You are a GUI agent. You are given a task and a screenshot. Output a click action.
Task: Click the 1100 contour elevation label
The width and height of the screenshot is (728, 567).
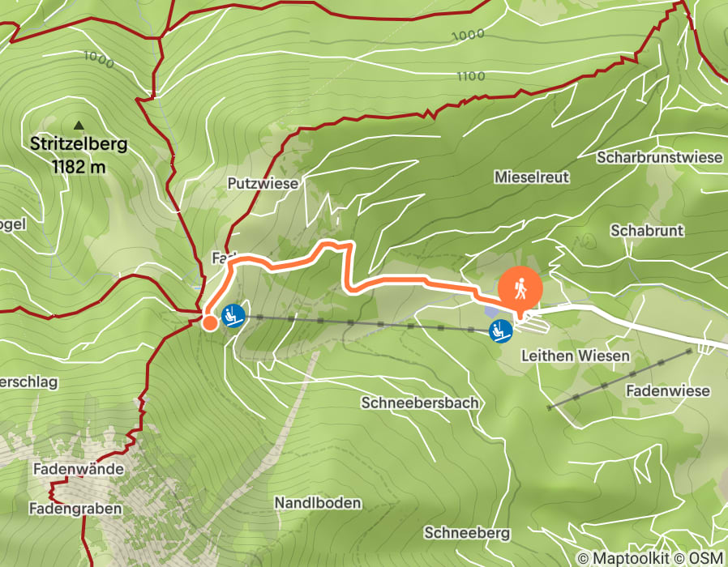471,75
